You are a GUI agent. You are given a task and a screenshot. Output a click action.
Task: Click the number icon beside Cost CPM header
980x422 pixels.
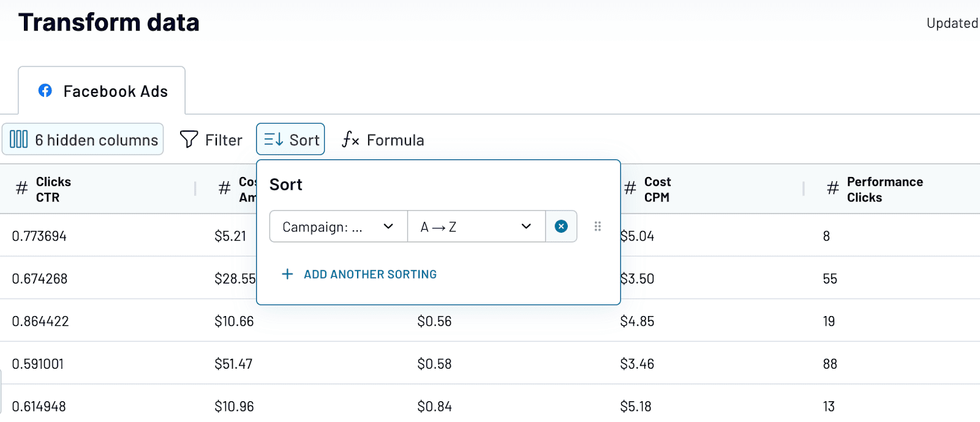629,189
